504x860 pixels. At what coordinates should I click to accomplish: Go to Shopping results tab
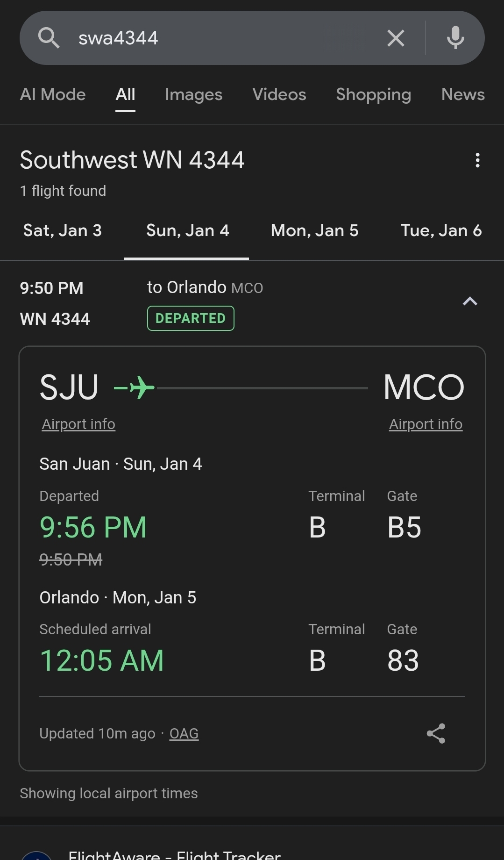pos(373,94)
